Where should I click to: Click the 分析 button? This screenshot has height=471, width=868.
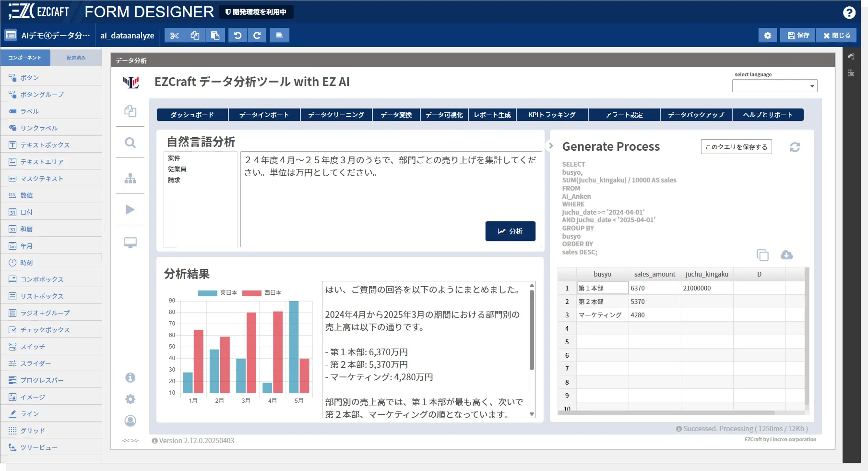pyautogui.click(x=510, y=231)
